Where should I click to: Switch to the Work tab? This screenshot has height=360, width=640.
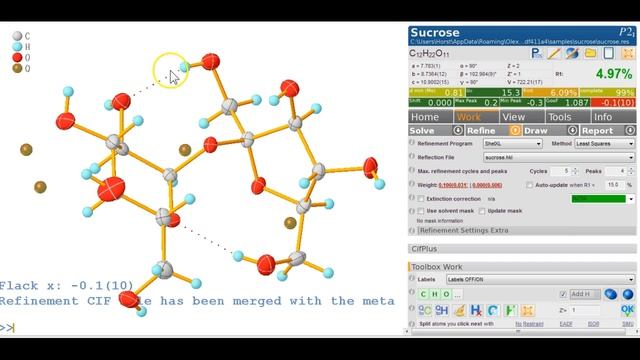click(x=476, y=117)
